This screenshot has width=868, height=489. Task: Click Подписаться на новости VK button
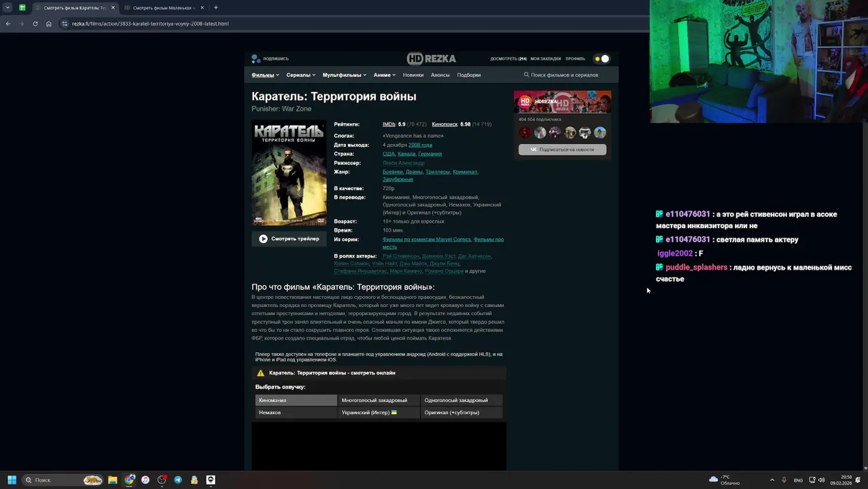[562, 149]
